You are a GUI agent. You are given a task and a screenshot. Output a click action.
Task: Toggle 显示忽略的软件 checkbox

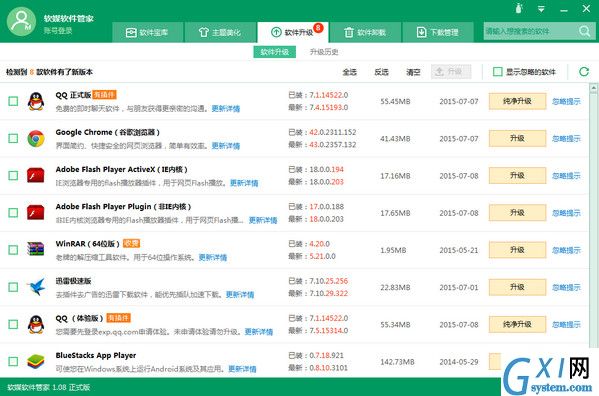(x=497, y=72)
